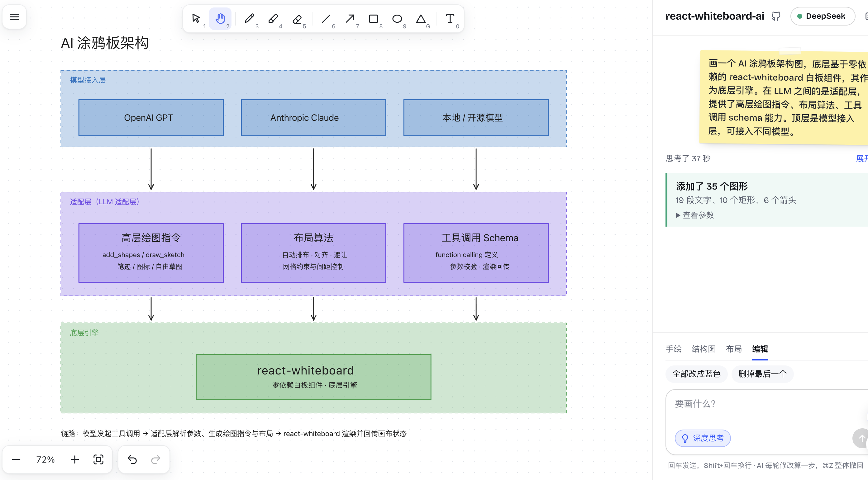868x480 pixels.
Task: Select the pointer selection tool
Action: pyautogui.click(x=196, y=18)
